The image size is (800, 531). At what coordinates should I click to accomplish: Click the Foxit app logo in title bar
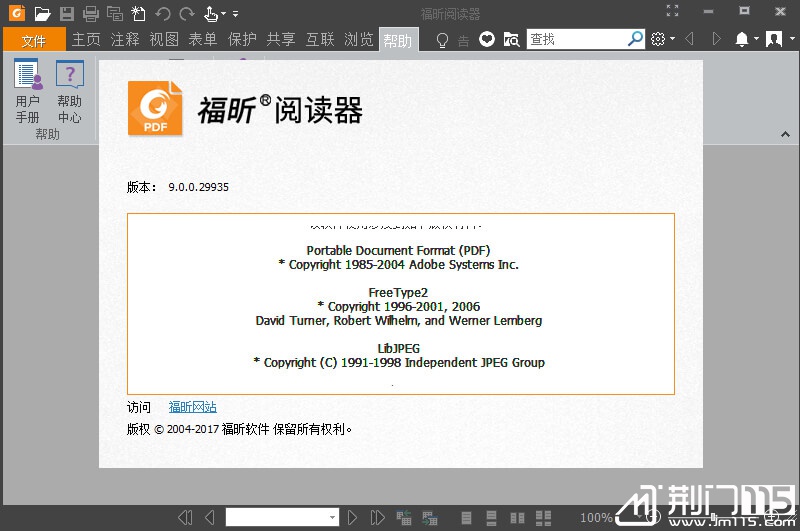click(x=17, y=13)
